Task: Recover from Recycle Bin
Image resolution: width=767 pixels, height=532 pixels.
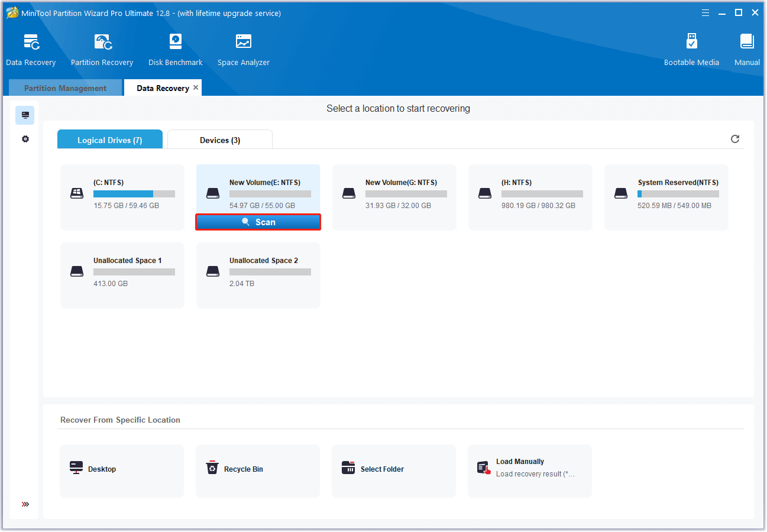Action: click(x=258, y=471)
